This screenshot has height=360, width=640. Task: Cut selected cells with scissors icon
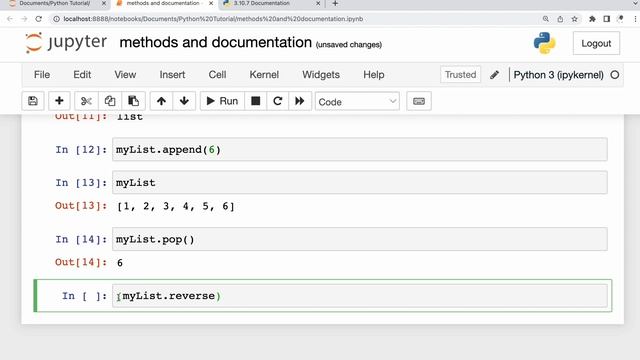click(x=86, y=101)
